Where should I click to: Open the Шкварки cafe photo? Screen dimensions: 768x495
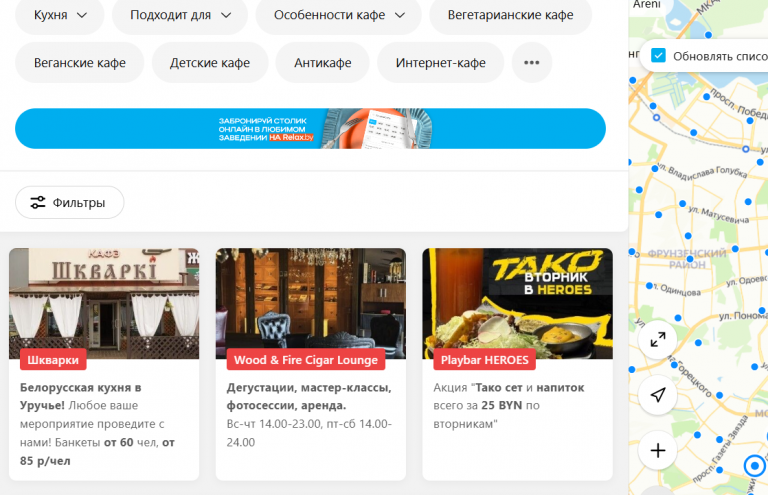(104, 304)
